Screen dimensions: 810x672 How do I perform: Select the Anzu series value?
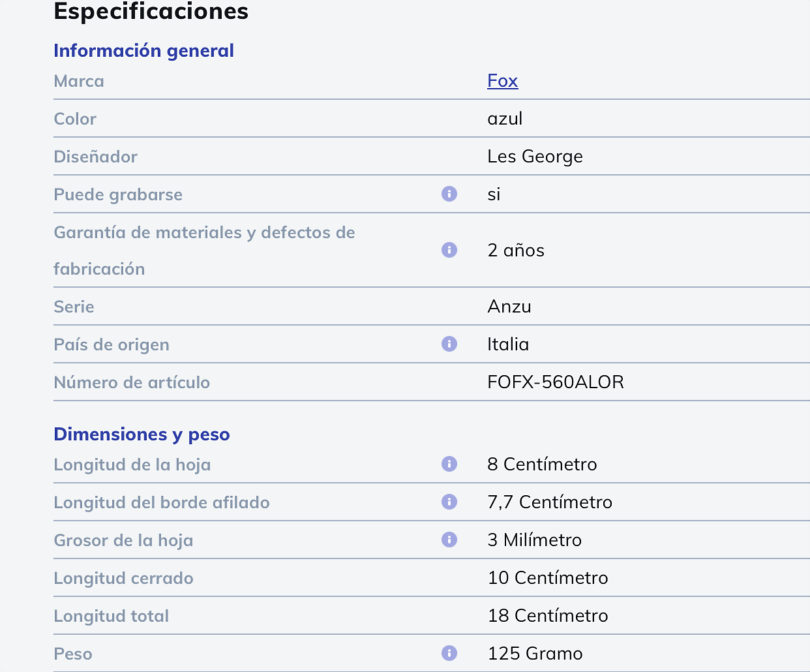click(509, 307)
